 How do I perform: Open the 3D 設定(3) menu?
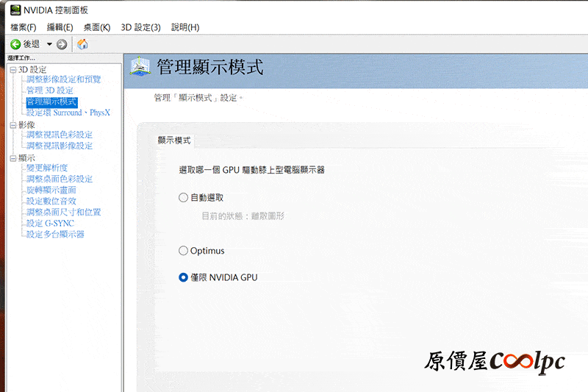coord(140,27)
